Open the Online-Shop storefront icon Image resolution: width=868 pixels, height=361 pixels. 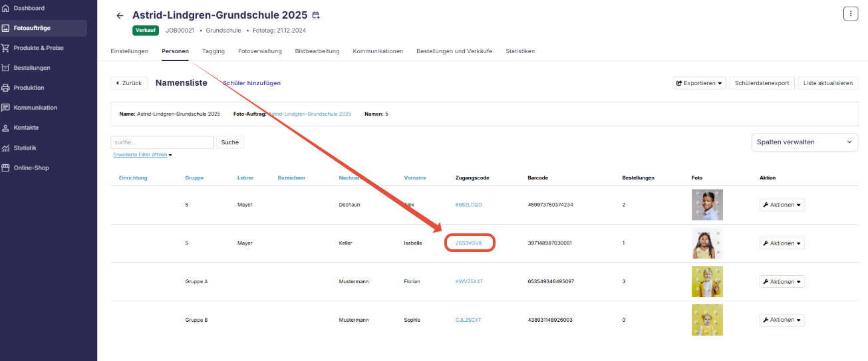coord(6,168)
